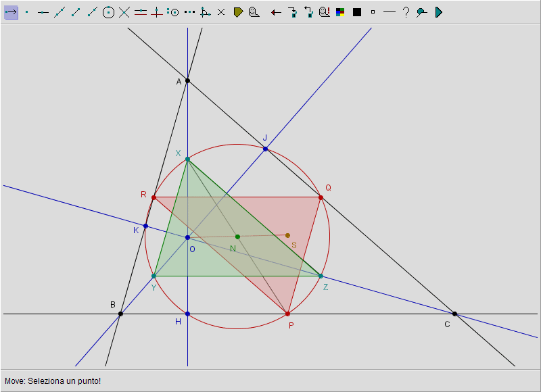The width and height of the screenshot is (541, 392).
Task: Select orange point S
Action: (x=288, y=235)
